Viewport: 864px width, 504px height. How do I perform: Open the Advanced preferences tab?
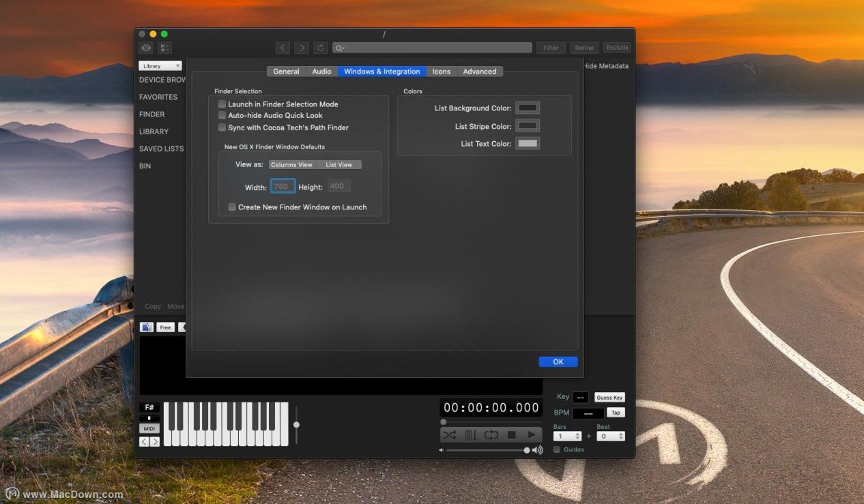[x=479, y=72]
